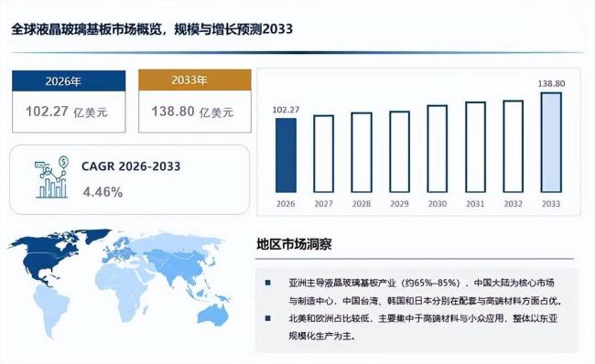The image size is (595, 364).
Task: Click the 2027 axis label
Action: click(x=324, y=204)
